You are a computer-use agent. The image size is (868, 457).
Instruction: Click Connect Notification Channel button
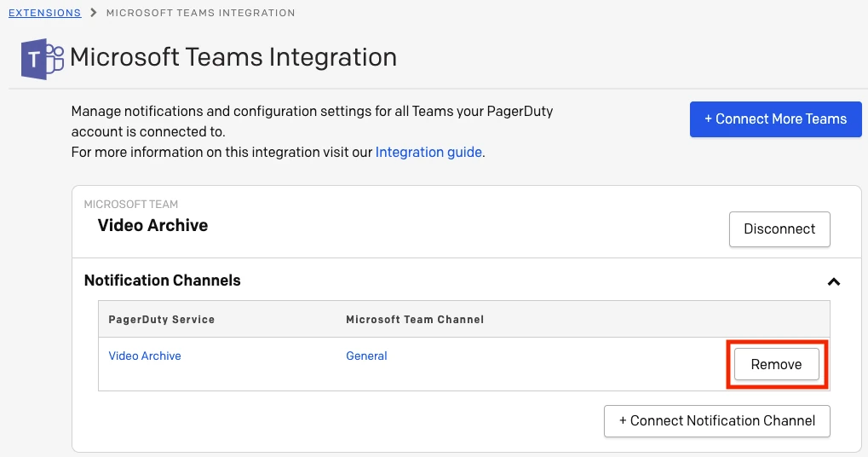[717, 421]
